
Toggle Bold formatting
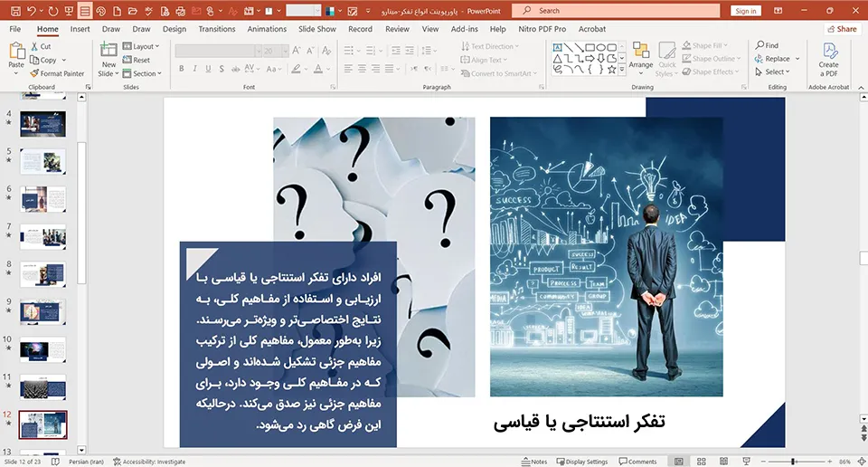(x=181, y=69)
